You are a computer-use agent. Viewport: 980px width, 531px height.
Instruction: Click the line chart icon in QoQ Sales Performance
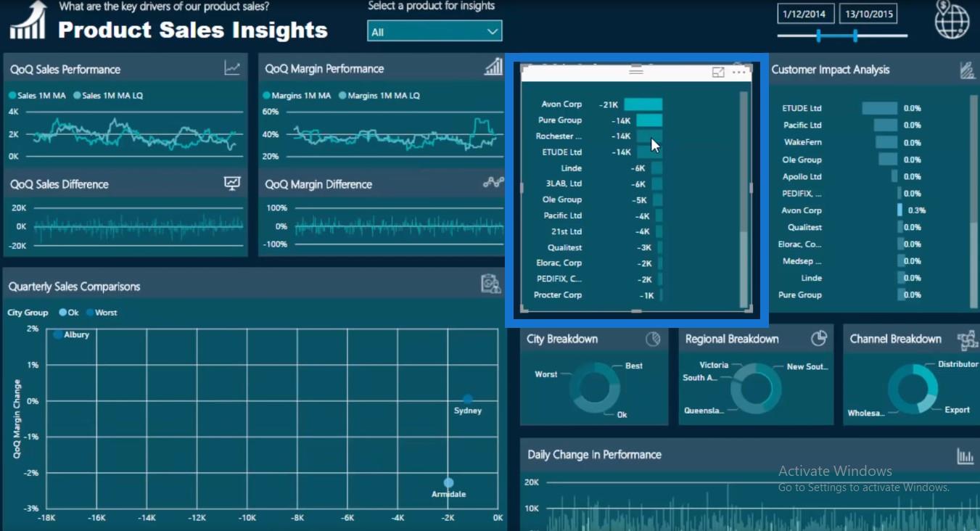[x=232, y=69]
